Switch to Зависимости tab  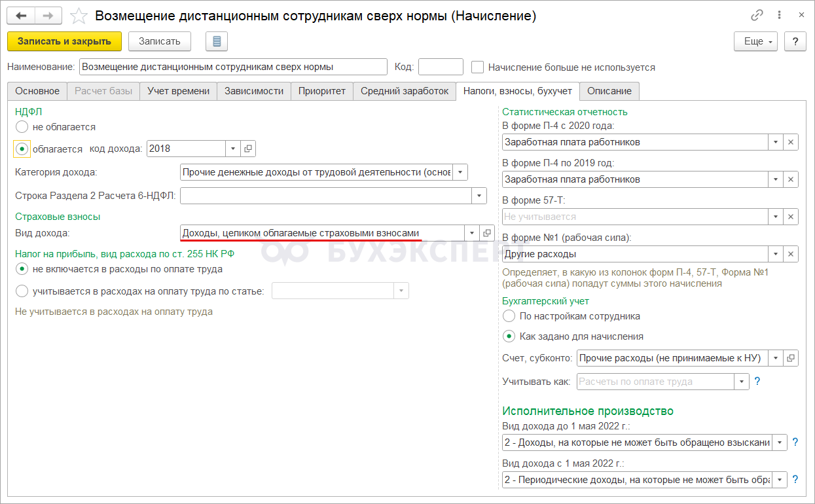coord(253,91)
